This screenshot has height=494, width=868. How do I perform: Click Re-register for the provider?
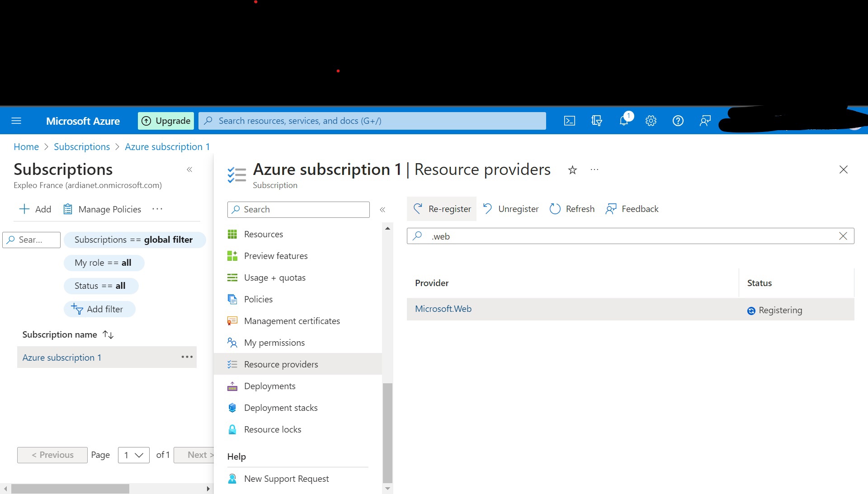[442, 209]
